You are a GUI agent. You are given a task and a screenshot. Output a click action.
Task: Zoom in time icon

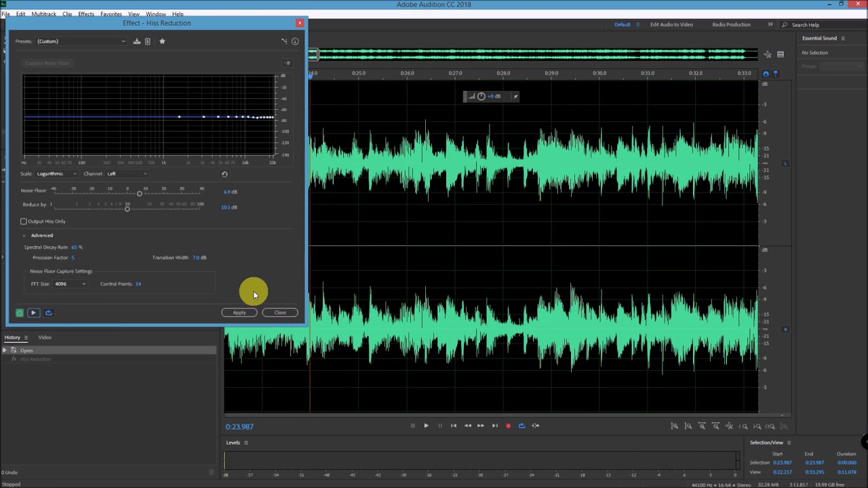click(702, 426)
